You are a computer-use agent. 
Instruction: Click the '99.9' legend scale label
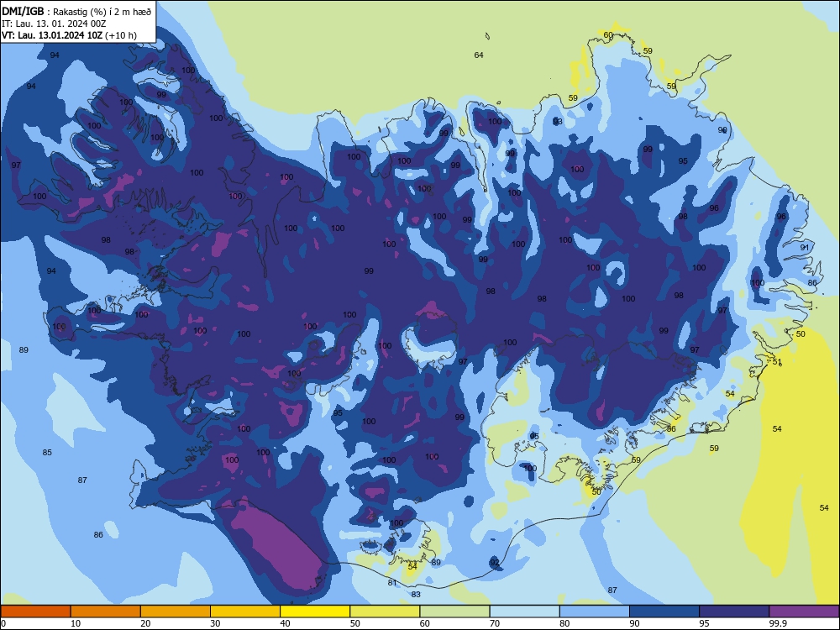coord(777,623)
